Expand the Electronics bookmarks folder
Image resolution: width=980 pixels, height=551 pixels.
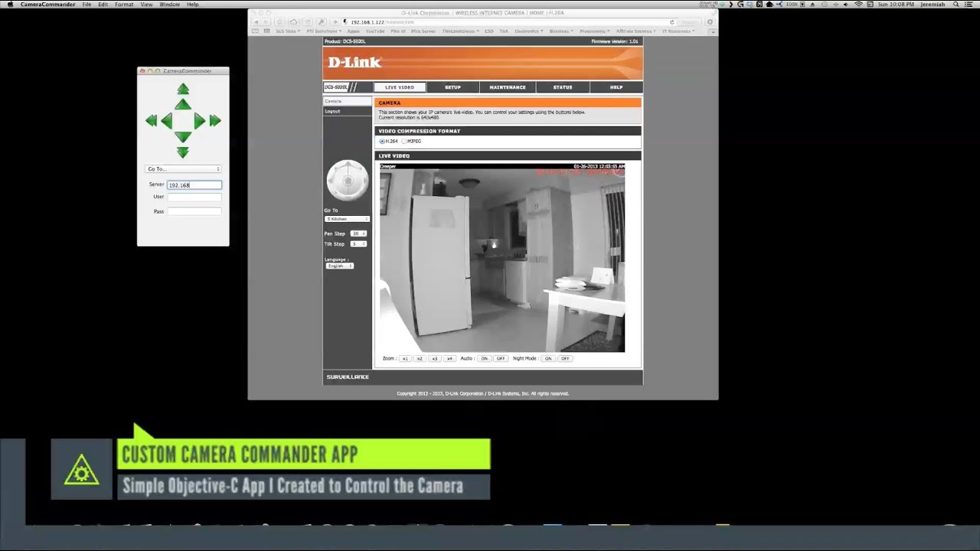point(529,31)
